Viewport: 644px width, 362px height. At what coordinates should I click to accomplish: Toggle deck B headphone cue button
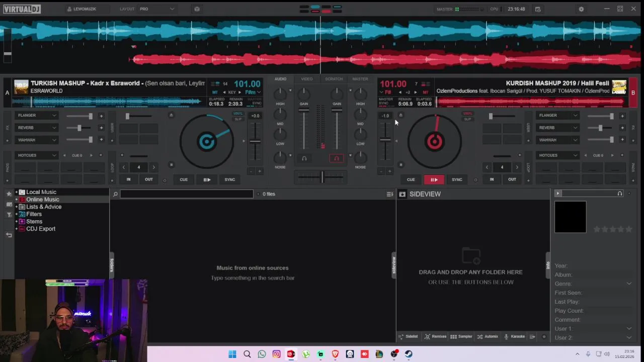337,158
